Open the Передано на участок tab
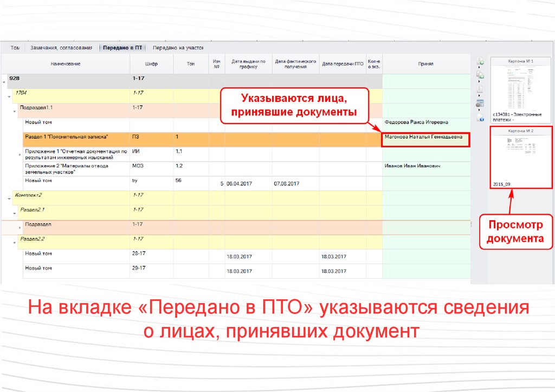The height and width of the screenshot is (392, 555). (x=178, y=48)
